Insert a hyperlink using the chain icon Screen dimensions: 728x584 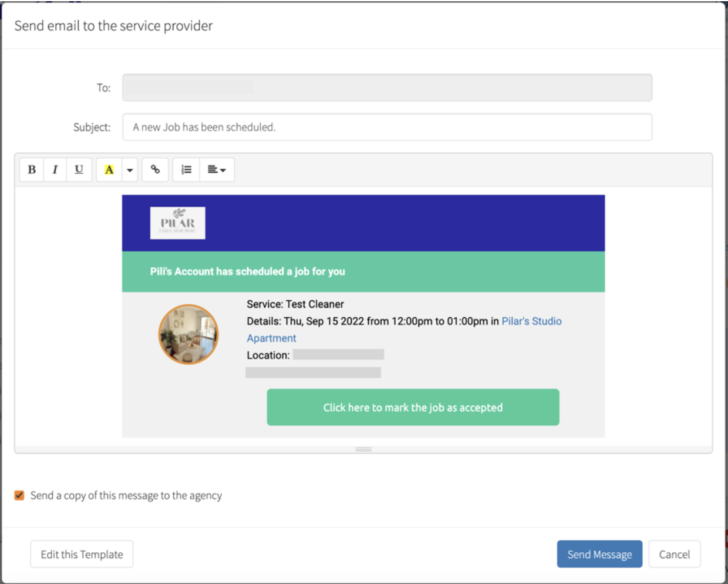pos(156,170)
